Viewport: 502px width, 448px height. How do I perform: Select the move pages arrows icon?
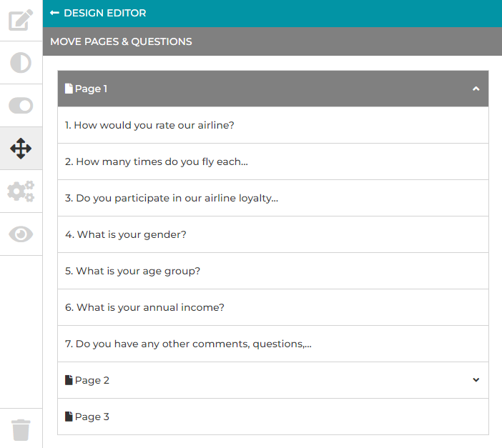coord(21,149)
